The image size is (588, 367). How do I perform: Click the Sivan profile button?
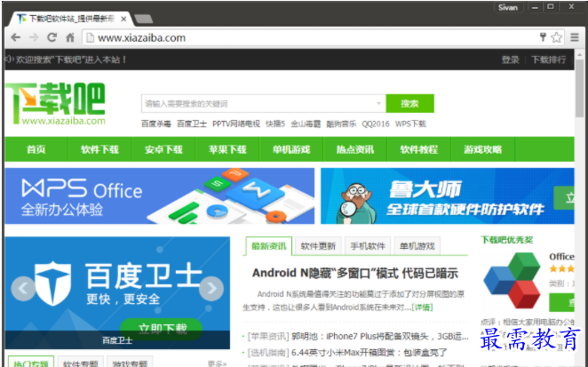coord(508,7)
